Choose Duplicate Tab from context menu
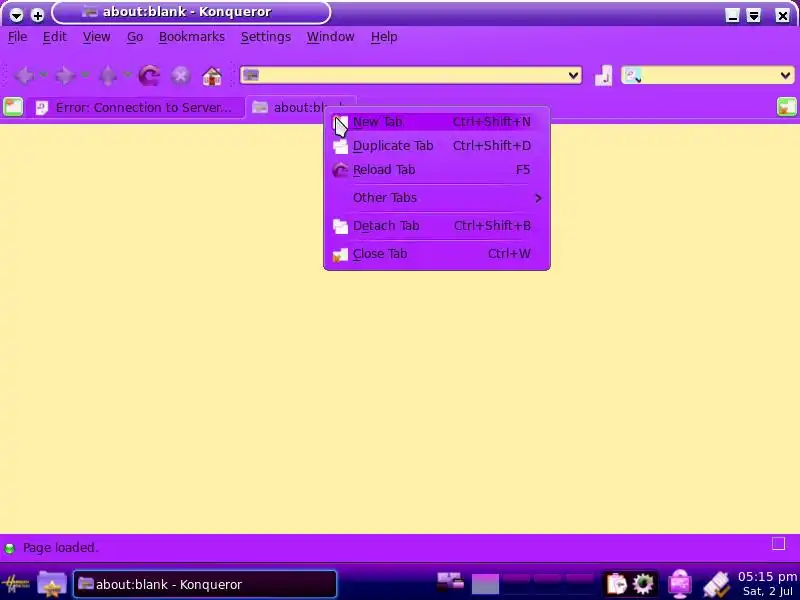 pos(437,146)
